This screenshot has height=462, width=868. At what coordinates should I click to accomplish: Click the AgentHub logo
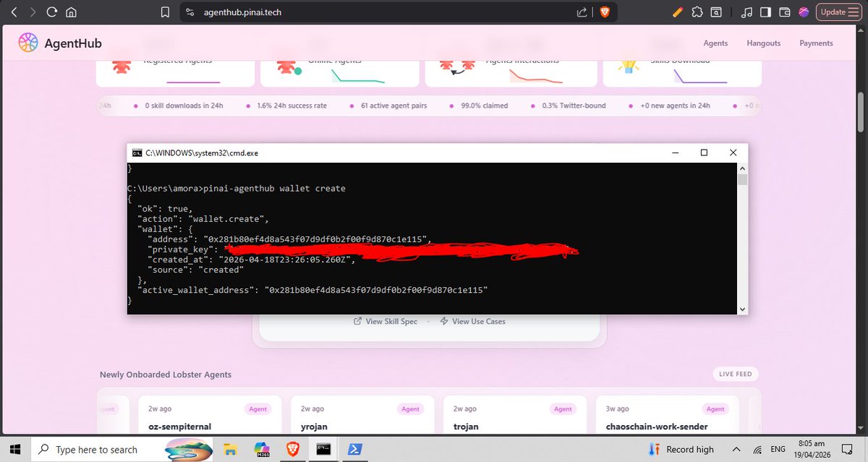coord(60,43)
